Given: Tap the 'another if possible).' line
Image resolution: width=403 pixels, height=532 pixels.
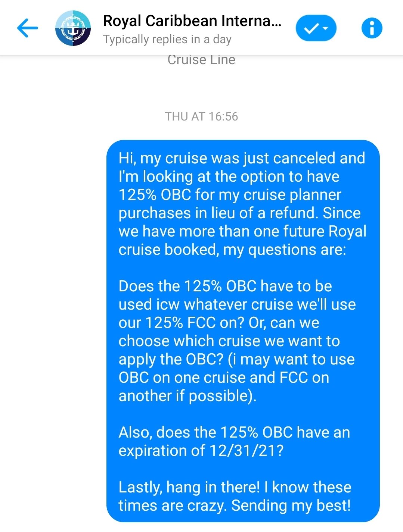Looking at the screenshot, I should tap(187, 396).
